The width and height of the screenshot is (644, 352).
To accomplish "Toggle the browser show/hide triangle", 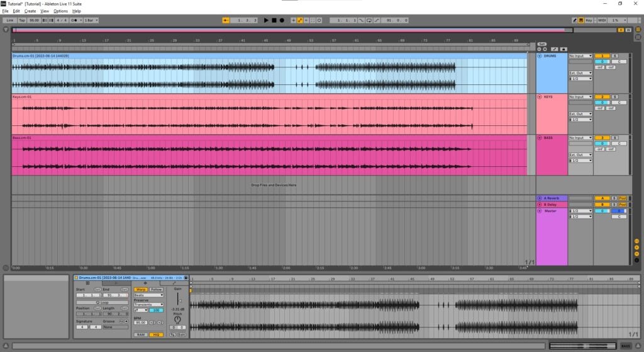I will pos(5,30).
